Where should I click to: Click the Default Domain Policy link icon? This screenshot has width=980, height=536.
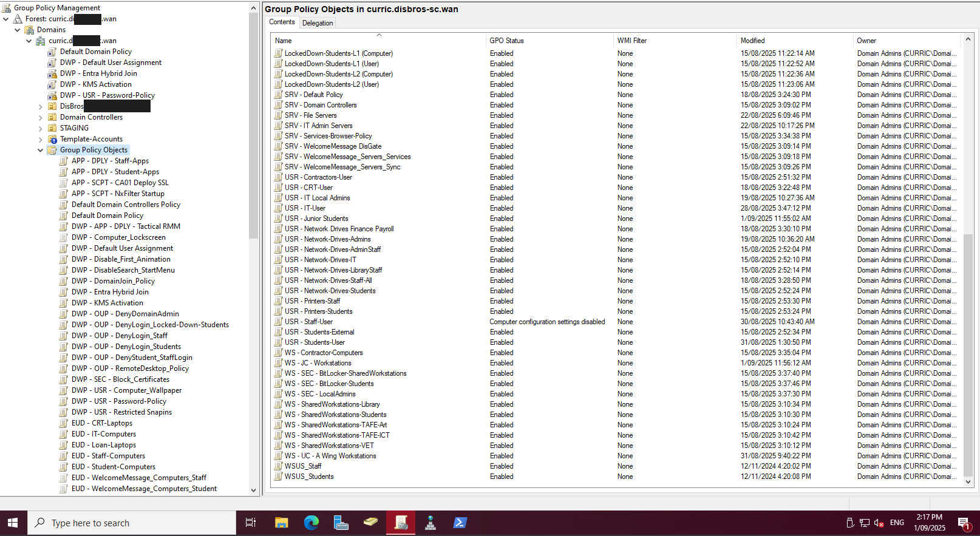pos(52,52)
